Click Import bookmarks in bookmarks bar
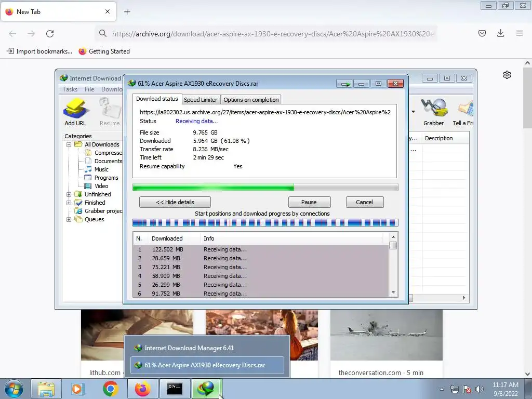Viewport: 532px width, 399px height. (x=39, y=51)
